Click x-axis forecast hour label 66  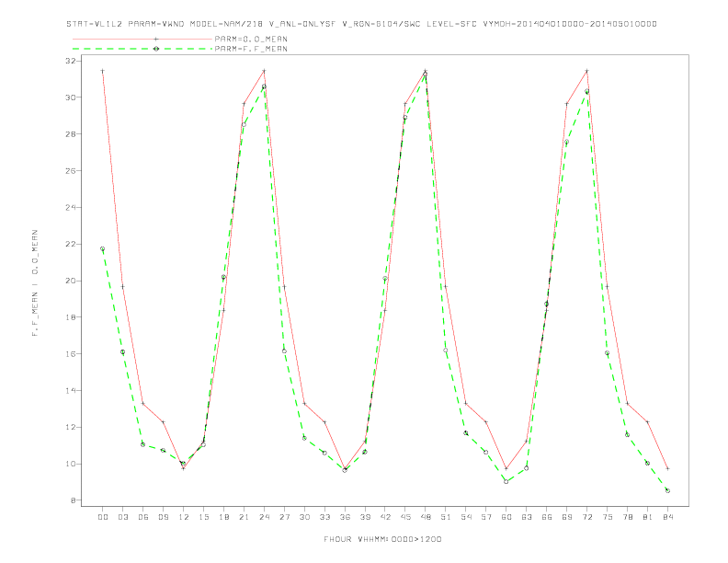[x=547, y=517]
